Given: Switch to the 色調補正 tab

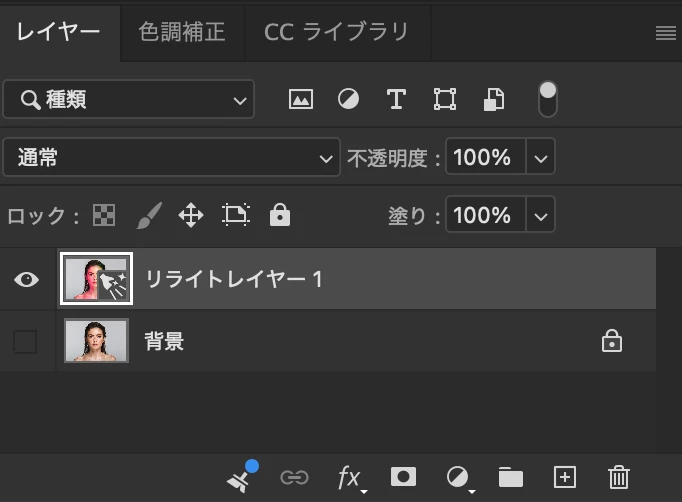Looking at the screenshot, I should point(182,32).
